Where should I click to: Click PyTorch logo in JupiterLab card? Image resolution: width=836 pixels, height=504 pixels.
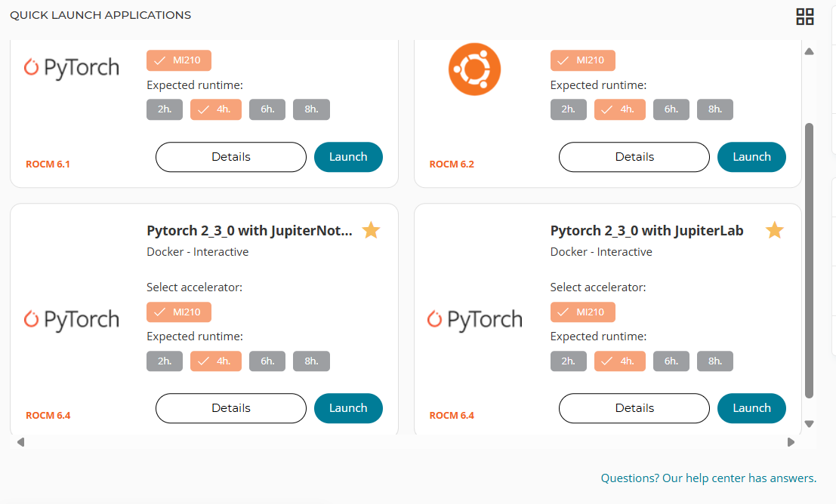475,319
